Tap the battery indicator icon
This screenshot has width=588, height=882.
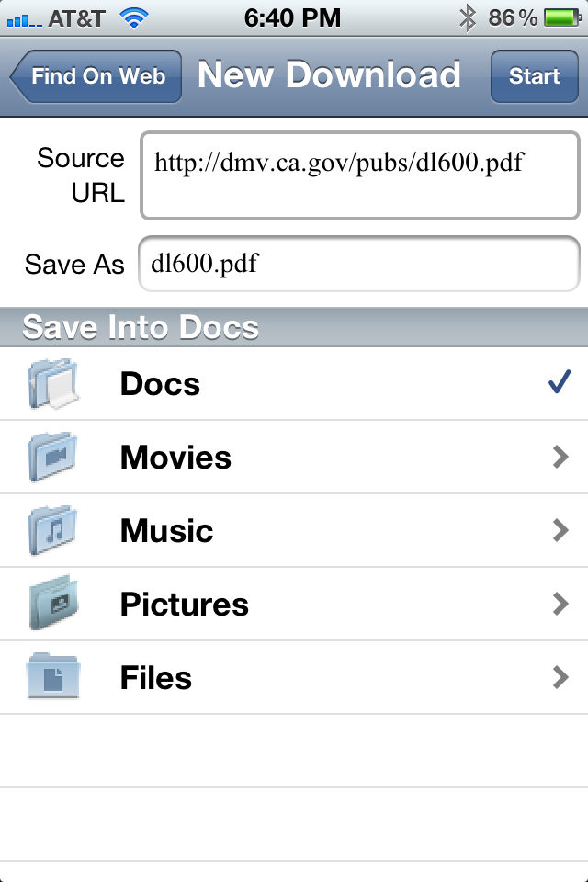point(559,17)
